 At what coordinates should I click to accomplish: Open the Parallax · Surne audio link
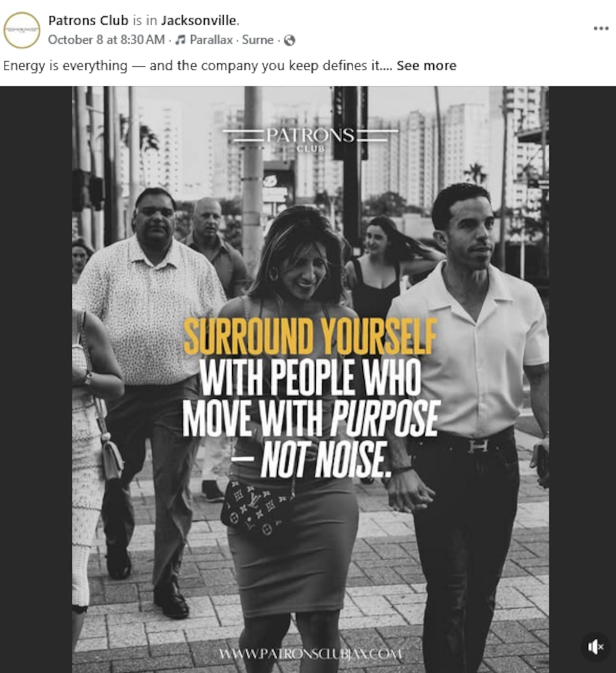[x=231, y=40]
